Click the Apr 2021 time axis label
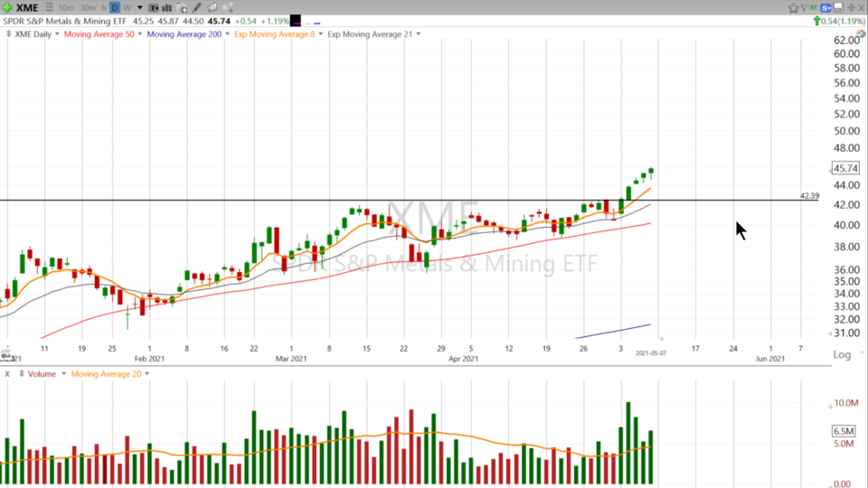Viewport: 868px width, 488px height. pos(463,359)
